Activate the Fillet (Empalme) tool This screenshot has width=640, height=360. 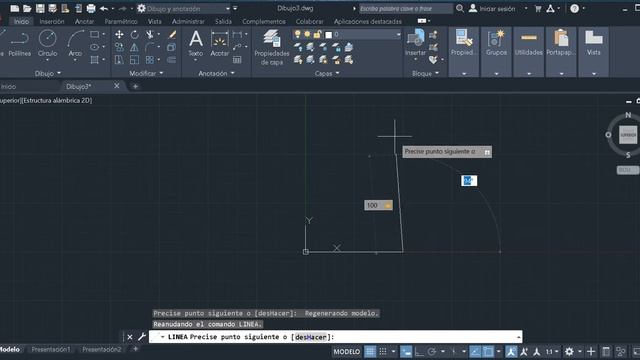tap(150, 47)
